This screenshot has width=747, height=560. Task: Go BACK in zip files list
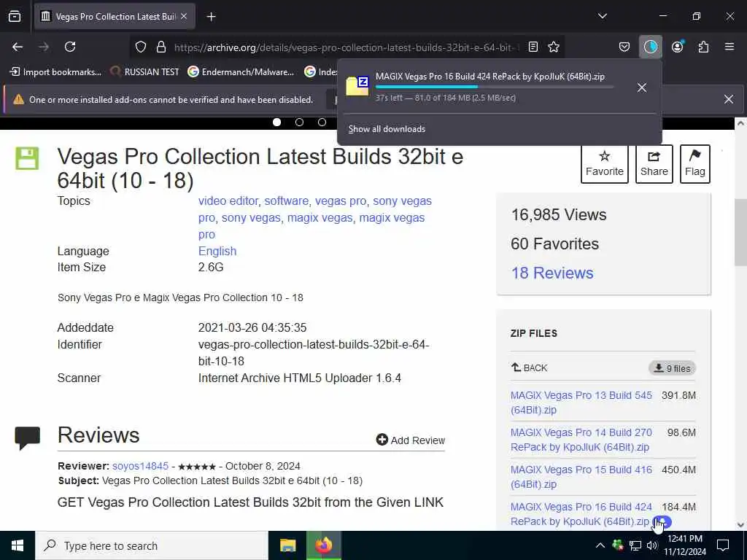(x=530, y=367)
